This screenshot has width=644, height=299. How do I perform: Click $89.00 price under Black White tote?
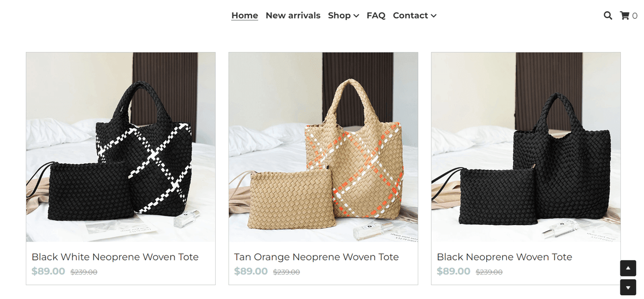pos(48,272)
